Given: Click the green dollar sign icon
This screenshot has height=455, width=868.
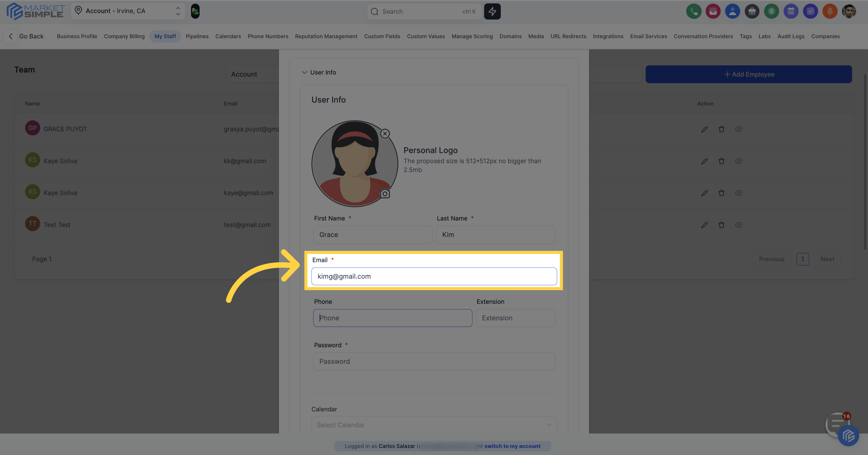Looking at the screenshot, I should coord(771,12).
